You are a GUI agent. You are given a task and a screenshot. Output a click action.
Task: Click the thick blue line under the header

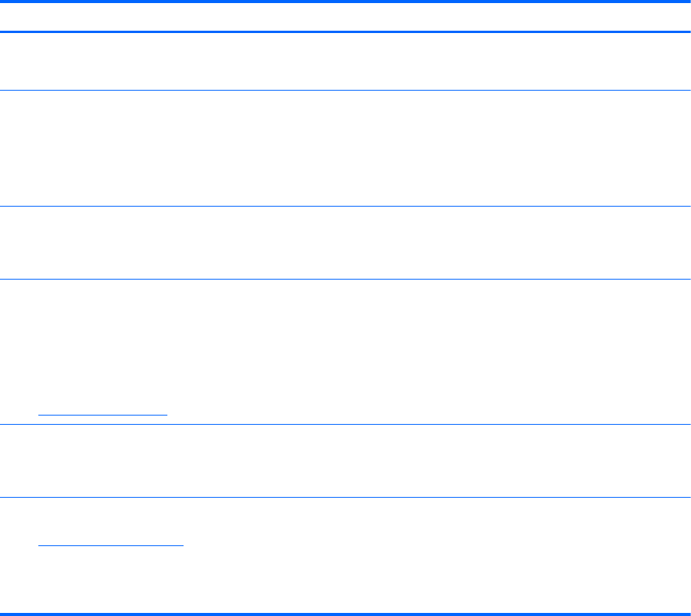click(x=345, y=31)
